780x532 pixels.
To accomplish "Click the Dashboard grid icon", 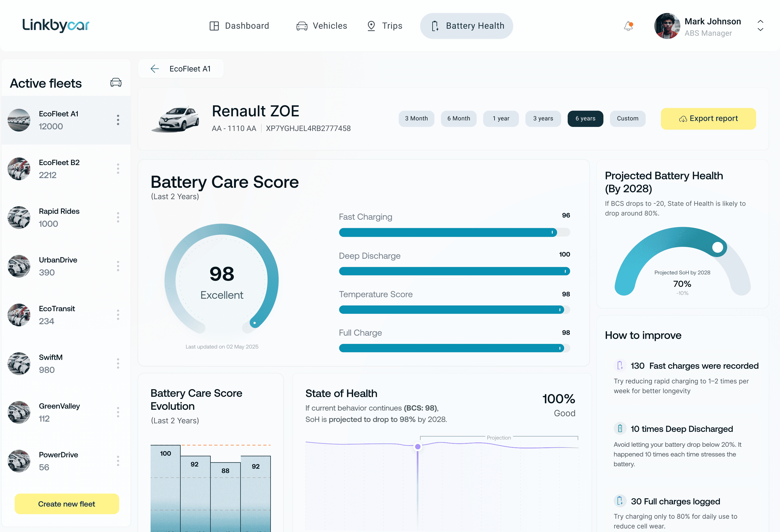I will pyautogui.click(x=214, y=26).
